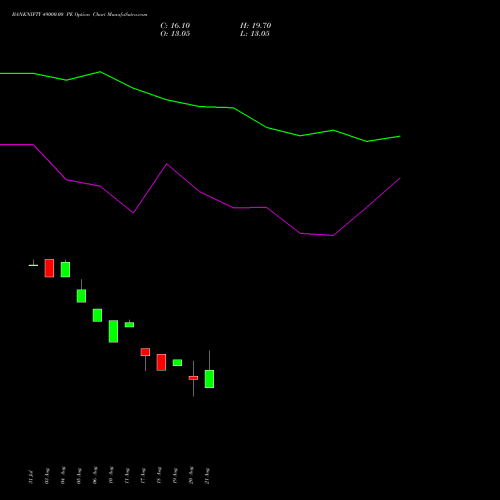Click the 31 Jul doji candle
The width and height of the screenshot is (500, 500).
[33, 265]
